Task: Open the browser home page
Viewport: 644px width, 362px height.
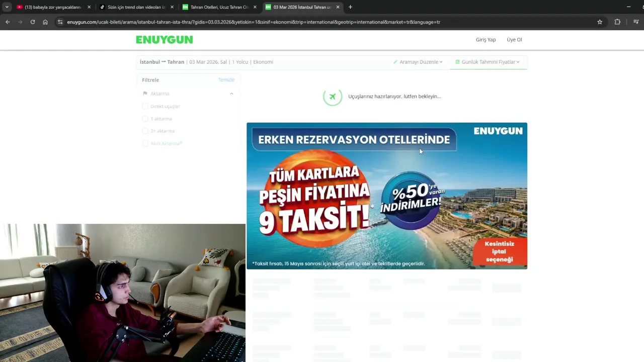Action: (45, 22)
